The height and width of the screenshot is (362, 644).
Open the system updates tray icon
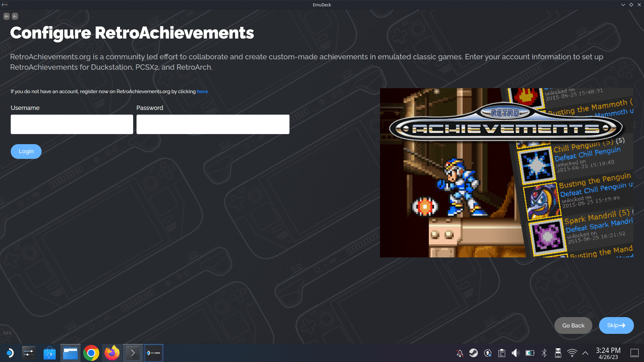(488, 353)
